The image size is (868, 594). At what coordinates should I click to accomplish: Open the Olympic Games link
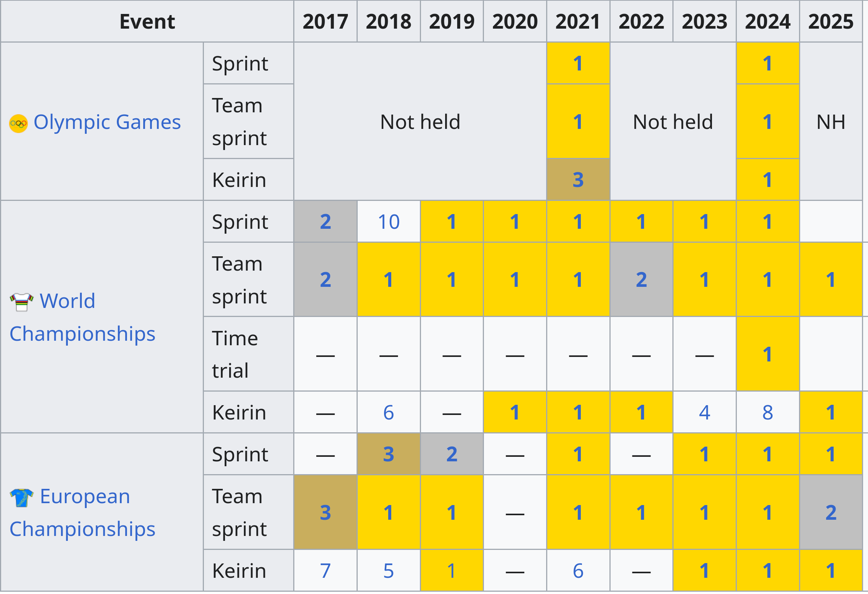click(x=107, y=122)
